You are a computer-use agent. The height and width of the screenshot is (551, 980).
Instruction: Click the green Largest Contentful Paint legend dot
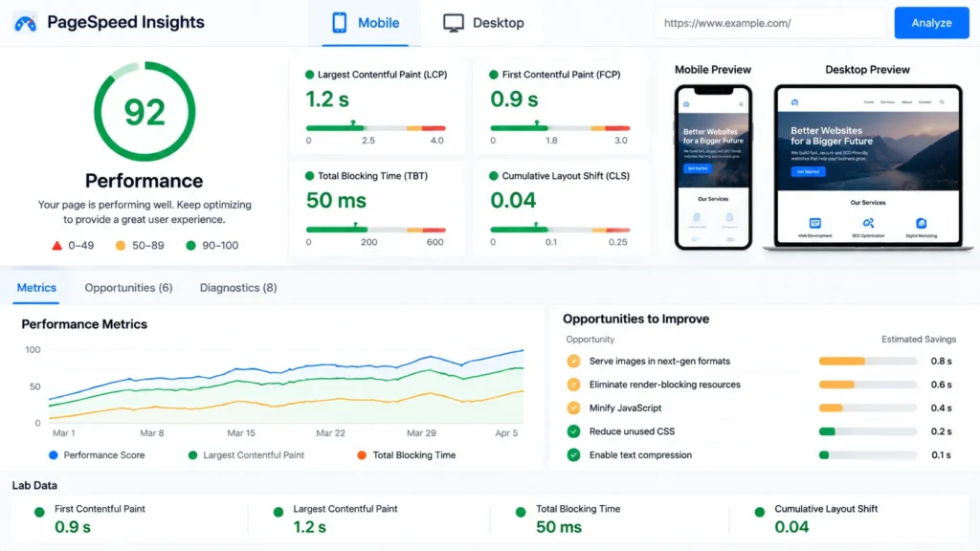click(192, 455)
